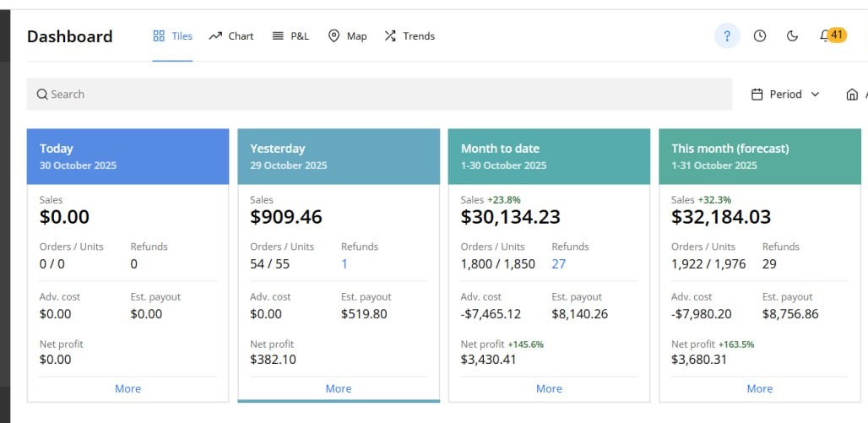Open notifications bell with 41 badge
Viewport: 868px width, 423px height.
coord(825,36)
